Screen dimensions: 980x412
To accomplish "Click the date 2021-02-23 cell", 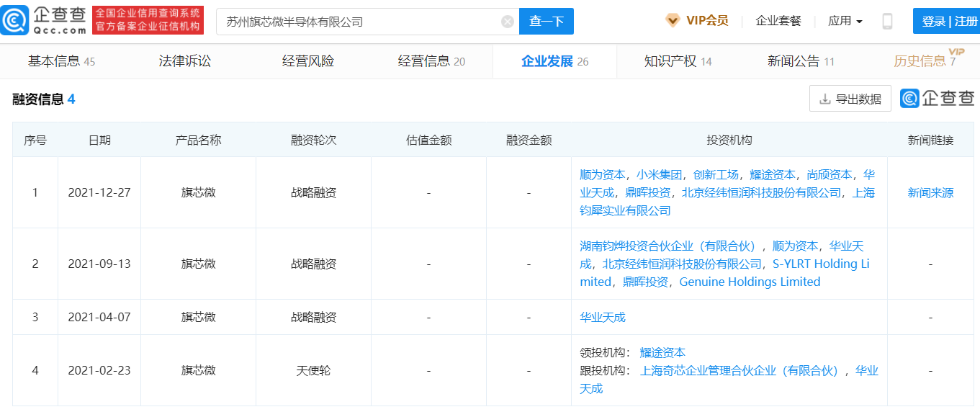I will [x=99, y=371].
